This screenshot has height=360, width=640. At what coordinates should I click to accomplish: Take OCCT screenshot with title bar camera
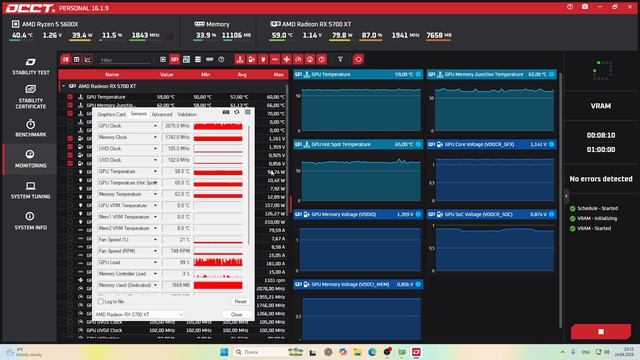585,7
